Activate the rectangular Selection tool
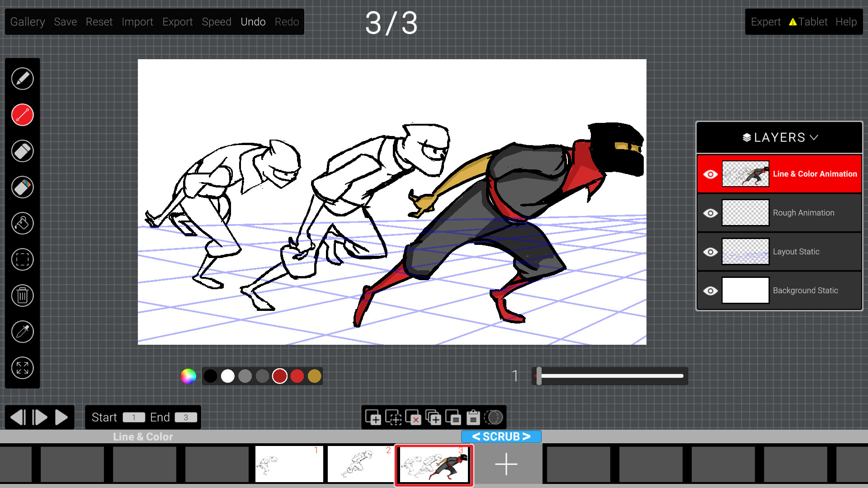This screenshot has height=488, width=868. pos(22,259)
